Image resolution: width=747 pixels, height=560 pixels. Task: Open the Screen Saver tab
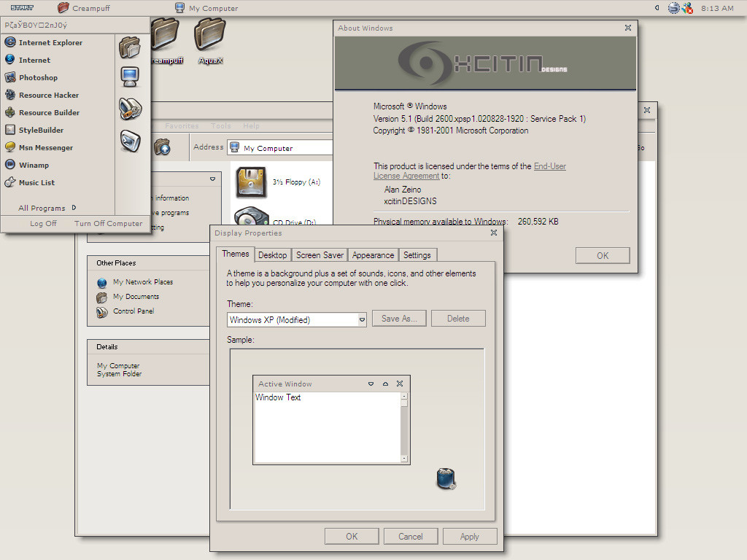(x=320, y=255)
